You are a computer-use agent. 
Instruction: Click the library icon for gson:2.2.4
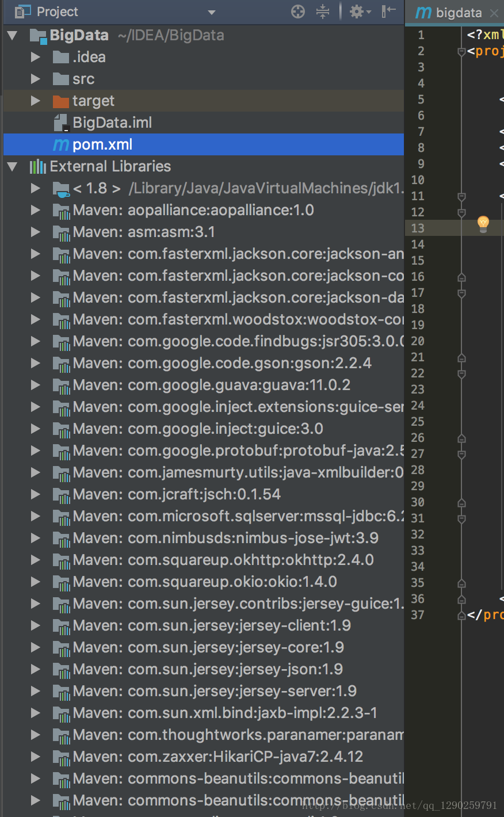[x=61, y=364]
